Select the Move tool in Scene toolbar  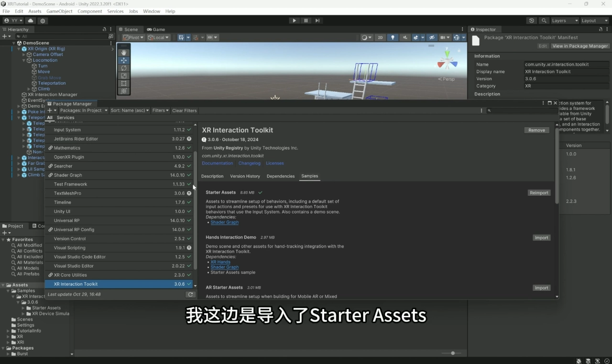(124, 60)
